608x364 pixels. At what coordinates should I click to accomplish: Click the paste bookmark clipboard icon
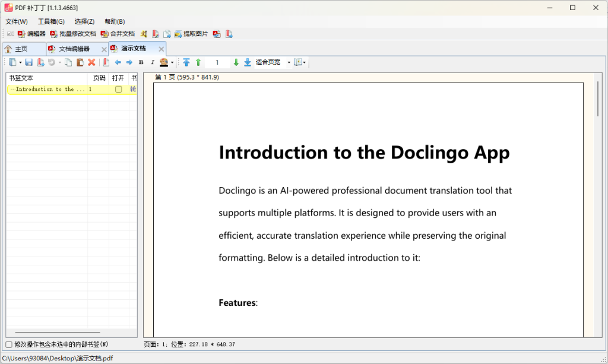pos(80,62)
